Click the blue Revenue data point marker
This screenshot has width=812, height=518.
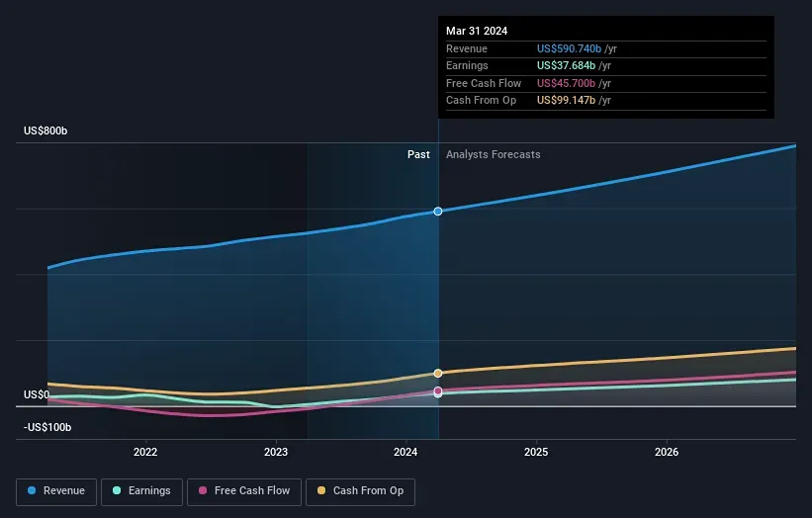click(438, 212)
